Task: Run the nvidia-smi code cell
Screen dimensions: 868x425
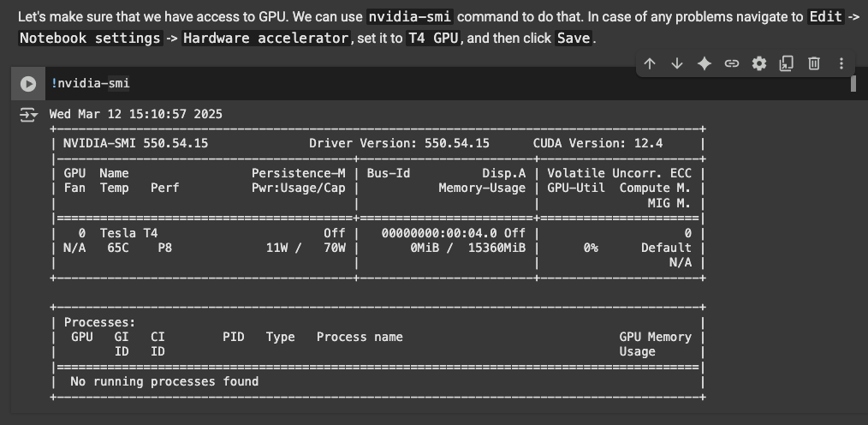Action: (27, 84)
